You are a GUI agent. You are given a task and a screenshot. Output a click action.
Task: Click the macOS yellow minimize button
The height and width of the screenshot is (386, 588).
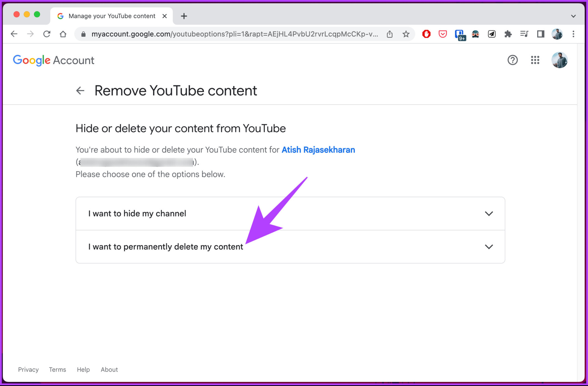click(x=27, y=14)
